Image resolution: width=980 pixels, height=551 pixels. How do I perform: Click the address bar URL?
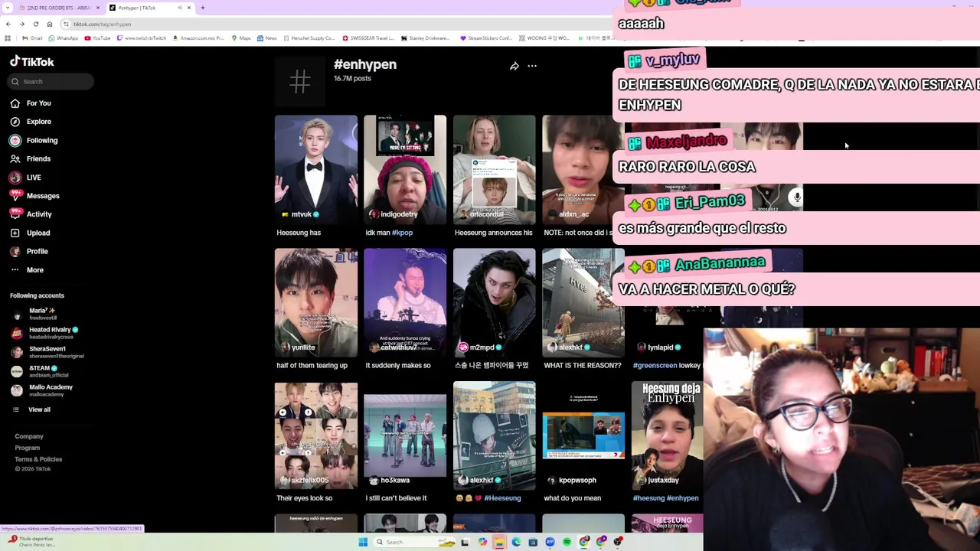[x=103, y=24]
